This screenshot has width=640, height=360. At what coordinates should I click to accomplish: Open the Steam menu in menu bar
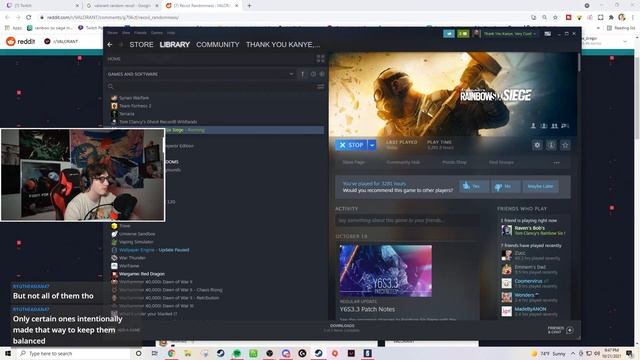(113, 33)
